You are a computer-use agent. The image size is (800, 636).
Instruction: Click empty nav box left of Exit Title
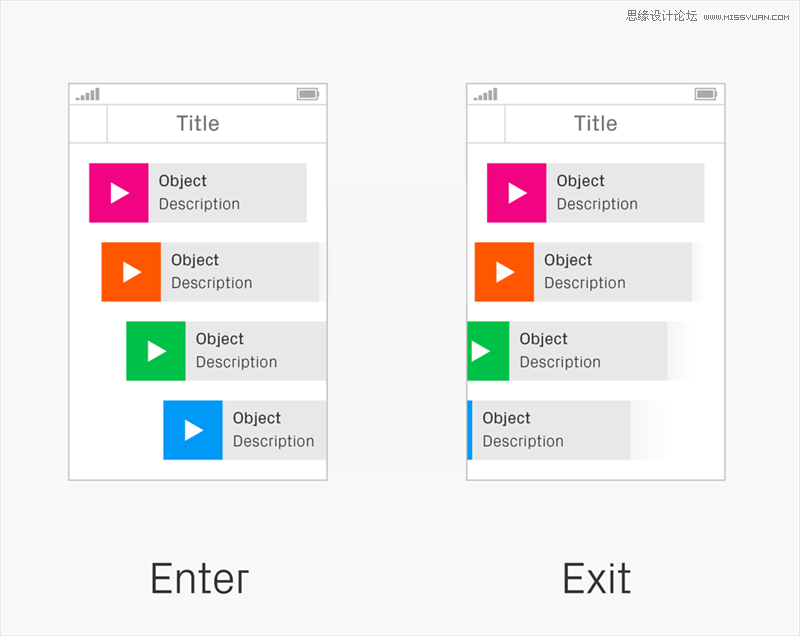486,124
